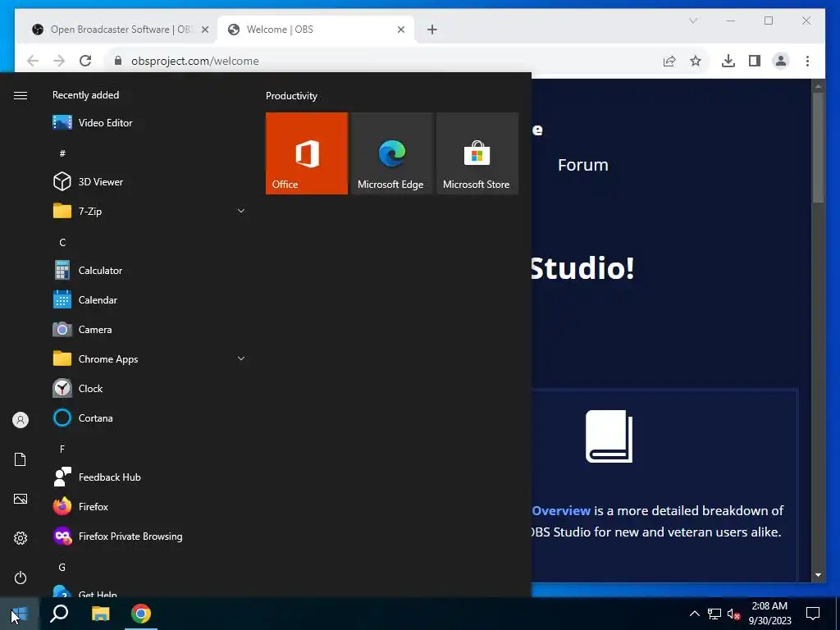Open Chrome three-dot menu
The width and height of the screenshot is (840, 630).
(807, 61)
